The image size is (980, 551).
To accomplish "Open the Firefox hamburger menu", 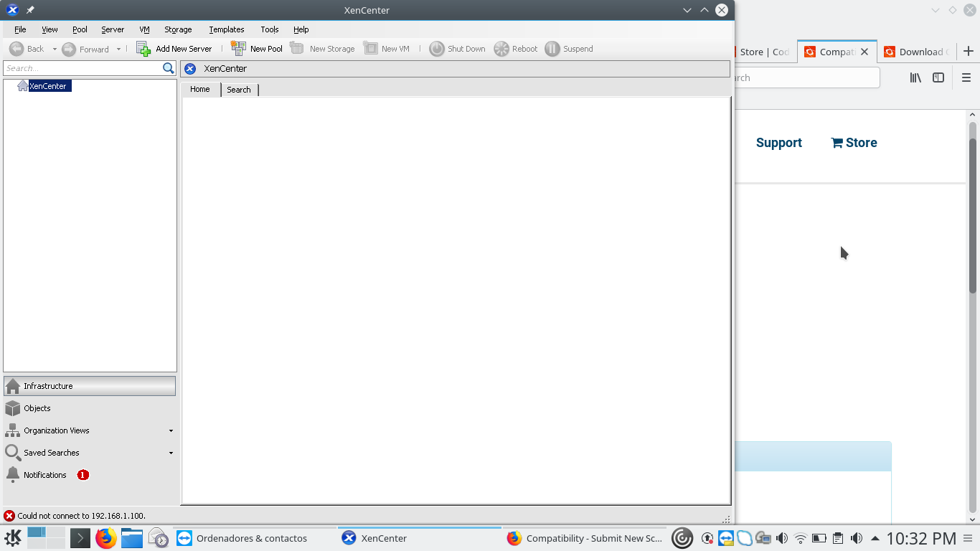I will click(966, 77).
